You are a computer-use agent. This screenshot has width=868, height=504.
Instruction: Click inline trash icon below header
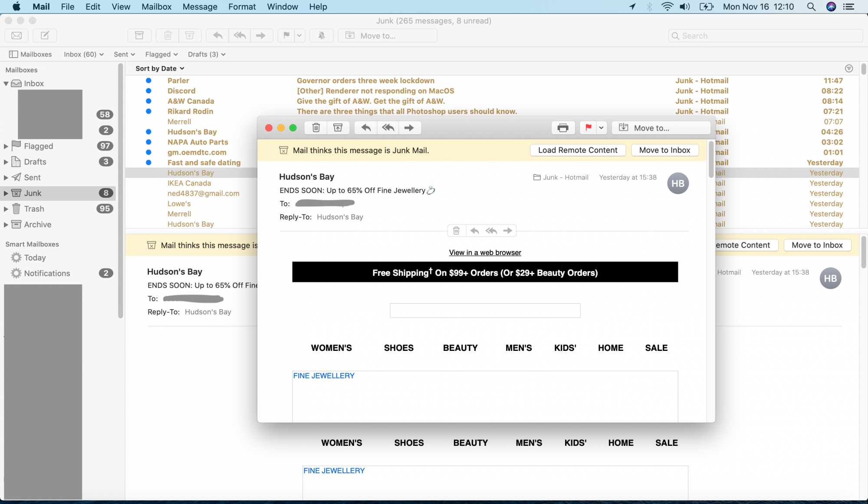pyautogui.click(x=457, y=231)
